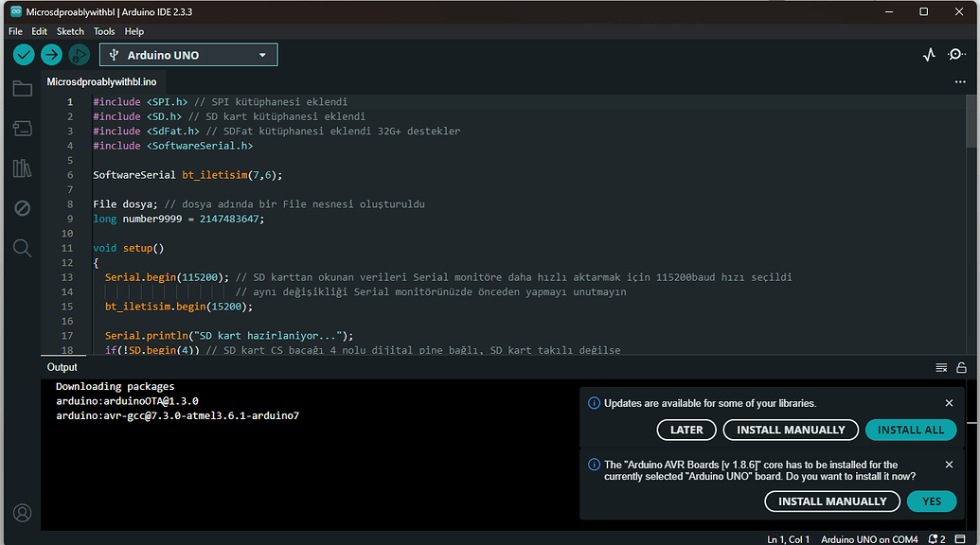Select the Microsdproablywithbl.ino tab
Image resolution: width=980 pixels, height=545 pixels.
click(100, 81)
